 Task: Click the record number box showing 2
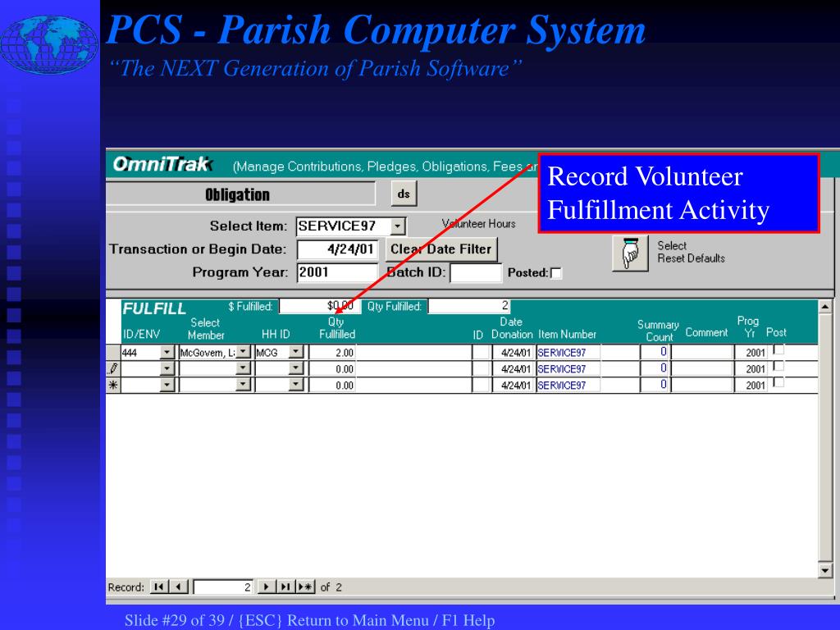pyautogui.click(x=223, y=587)
